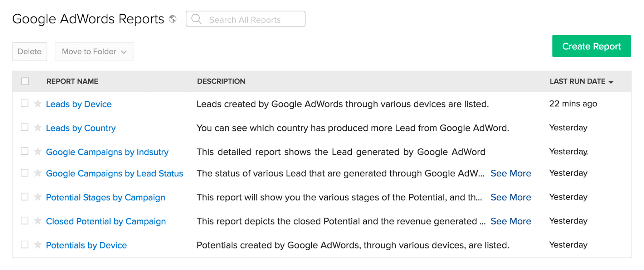Check the box for Leads by Device
This screenshot has width=644, height=270.
[25, 103]
